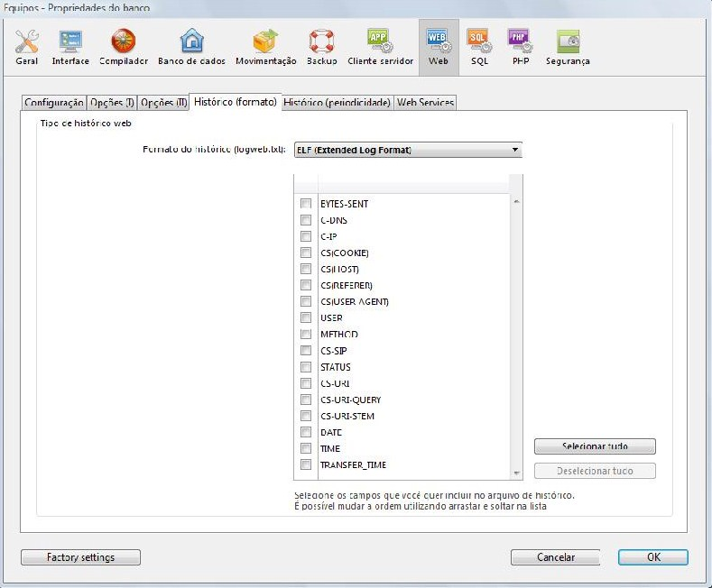Open the Cliente servidor APP icon
This screenshot has height=588, width=712.
380,41
